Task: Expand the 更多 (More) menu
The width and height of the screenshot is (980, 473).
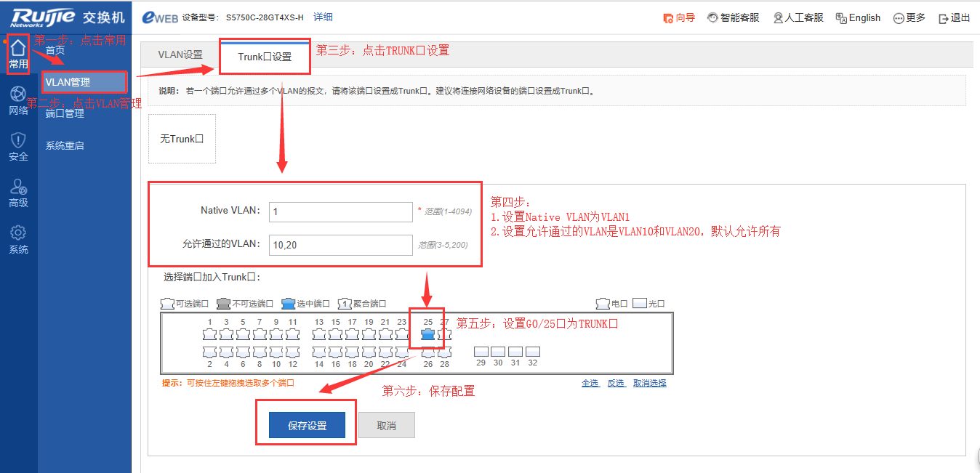Action: [x=909, y=17]
